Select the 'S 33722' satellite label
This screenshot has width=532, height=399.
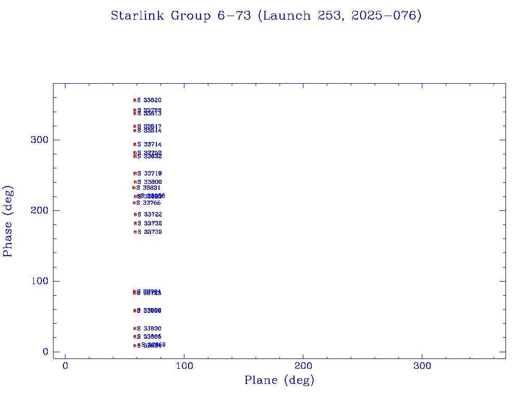click(150, 215)
